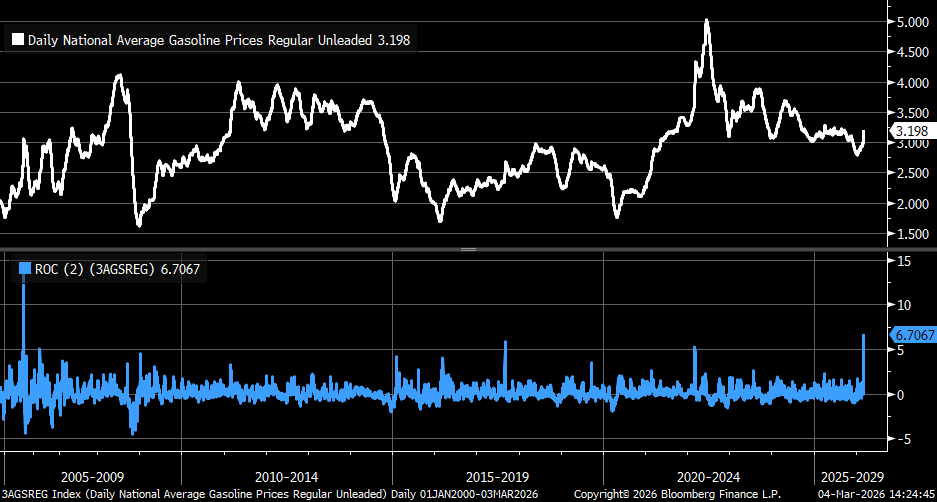Image resolution: width=937 pixels, height=502 pixels.
Task: Click the 2020-2024 time axis label
Action: 707,477
